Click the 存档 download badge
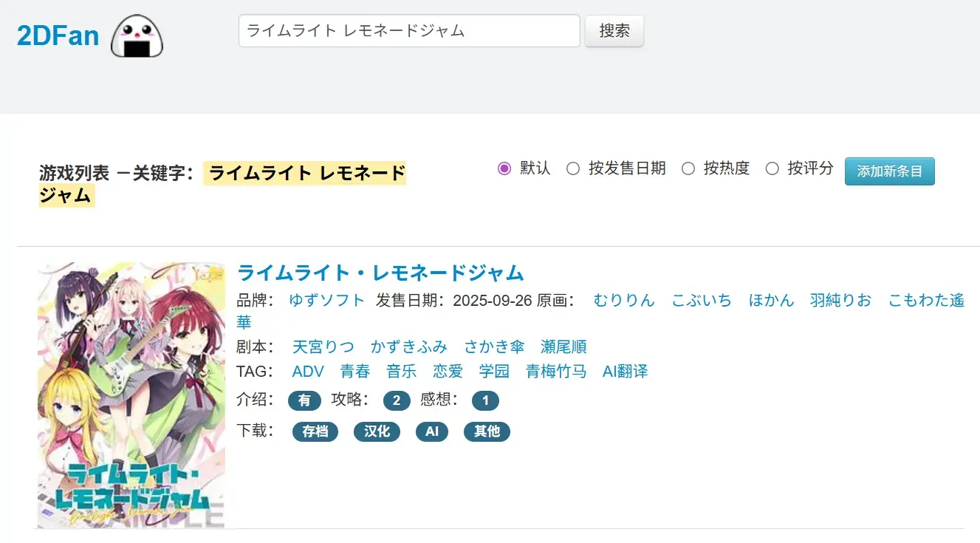Screen dimensions: 980x543 (x=315, y=431)
